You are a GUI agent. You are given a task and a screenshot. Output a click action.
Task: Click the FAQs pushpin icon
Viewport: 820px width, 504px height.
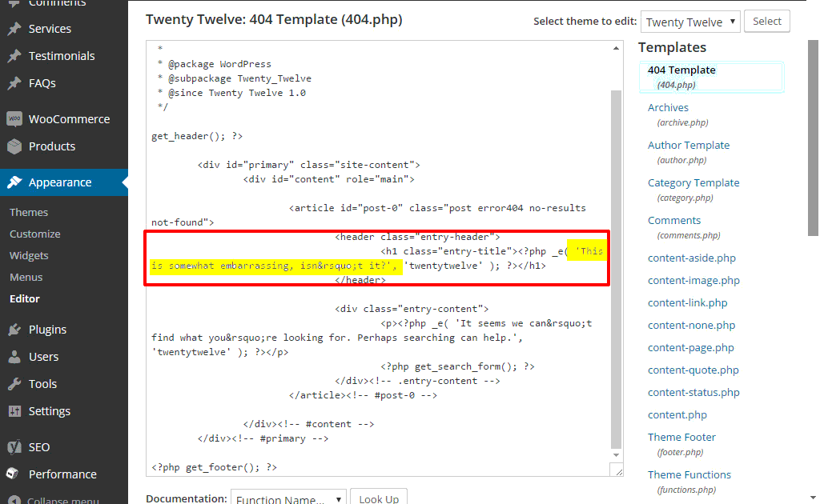(x=14, y=83)
